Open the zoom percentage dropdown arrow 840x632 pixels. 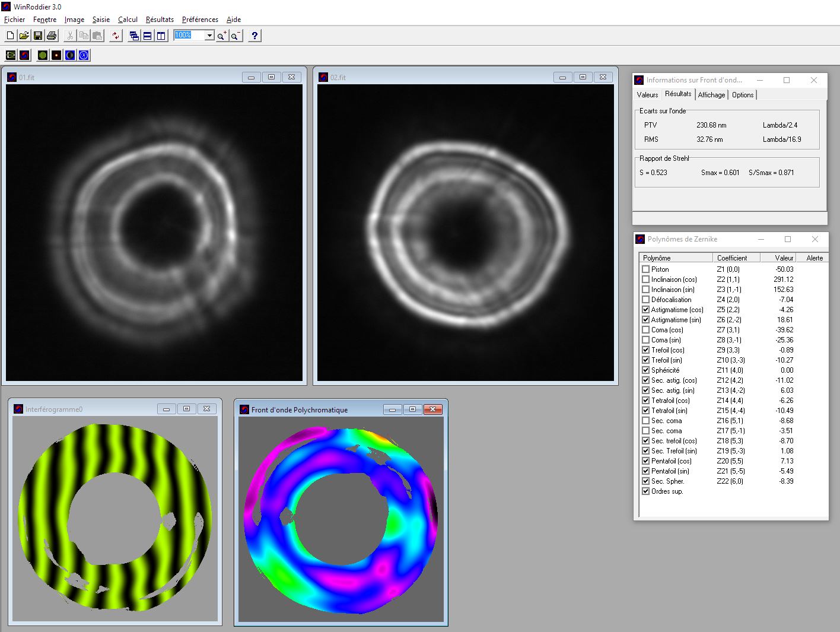point(209,36)
